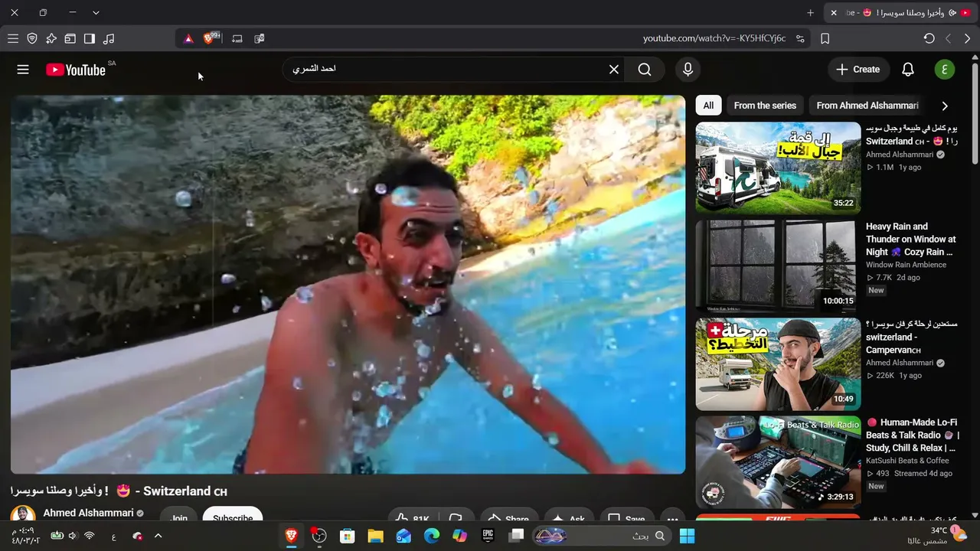Open File Explorer from the taskbar
The image size is (980, 551).
[375, 536]
